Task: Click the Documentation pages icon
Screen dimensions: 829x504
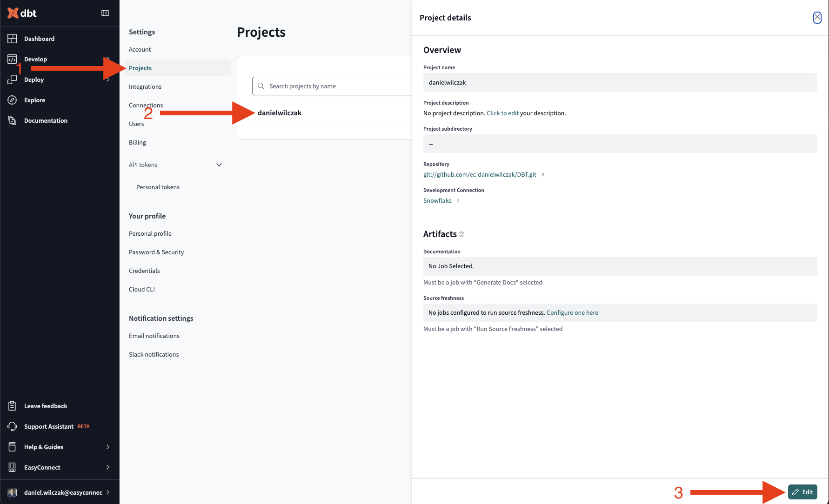Action: [x=12, y=120]
